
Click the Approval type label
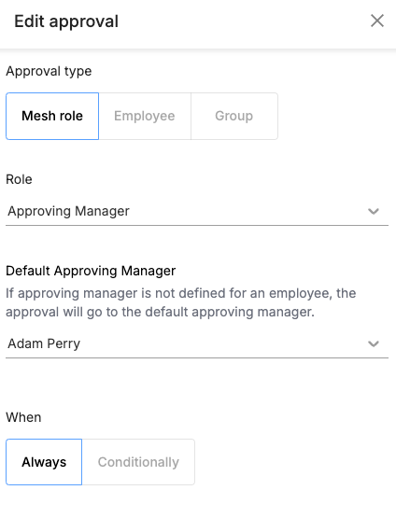pos(49,71)
